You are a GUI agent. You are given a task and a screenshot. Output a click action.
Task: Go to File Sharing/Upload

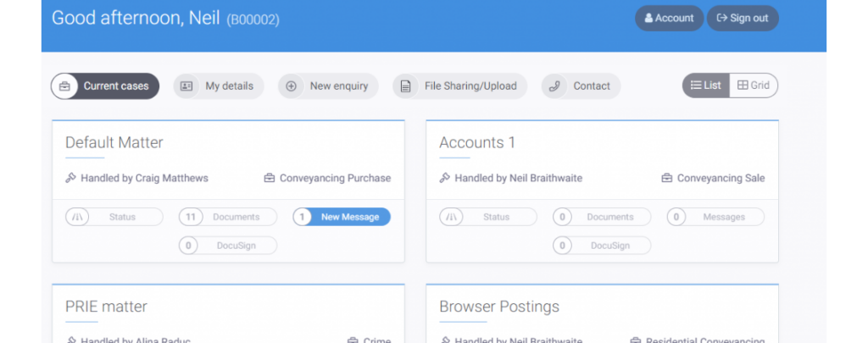click(460, 86)
